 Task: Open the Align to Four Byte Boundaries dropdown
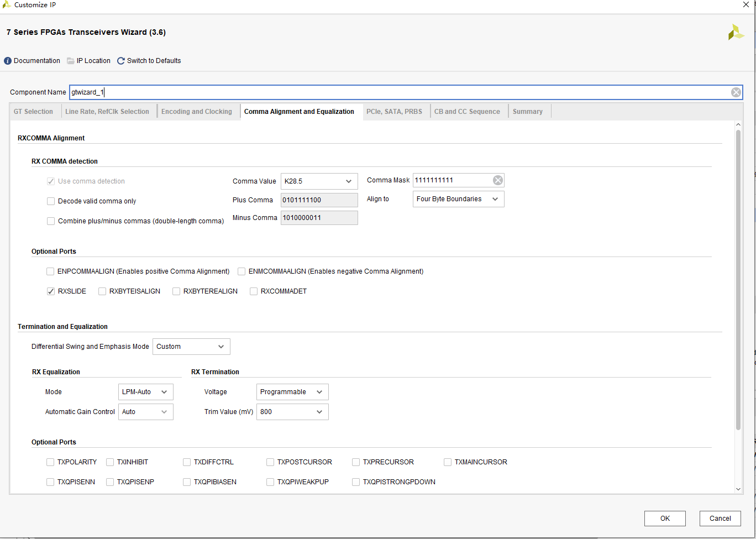click(x=458, y=199)
